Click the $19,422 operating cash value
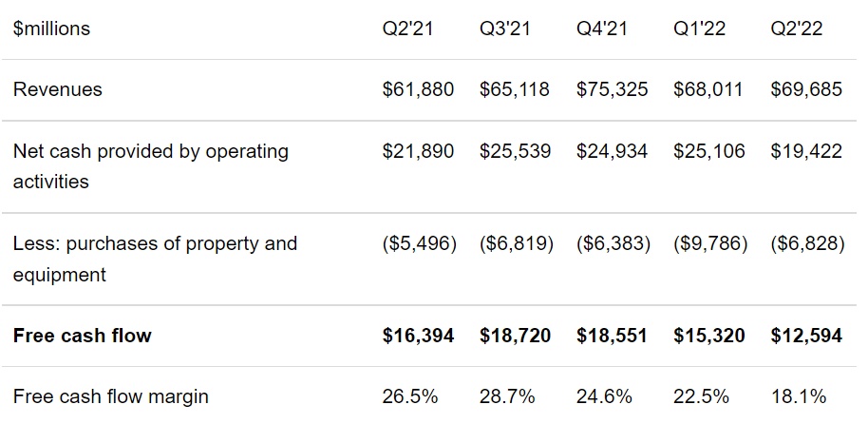This screenshot has height=424, width=868. (x=806, y=151)
